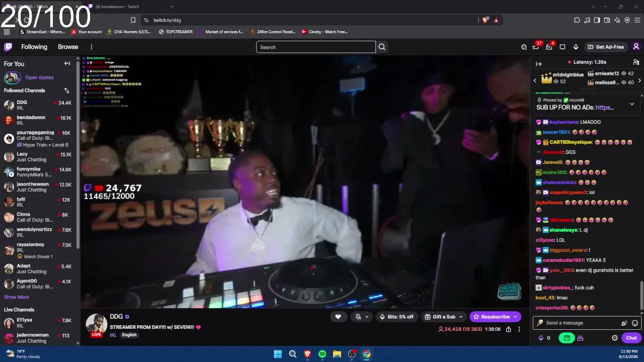Viewport: 644px width, 362px height.
Task: Open the browser tab search chevron
Action: (x=593, y=7)
